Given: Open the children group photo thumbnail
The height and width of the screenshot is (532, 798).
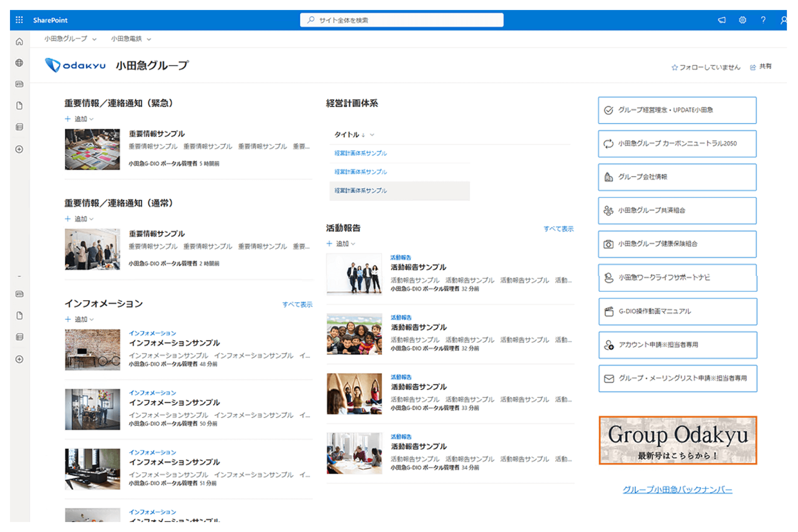Looking at the screenshot, I should click(354, 334).
